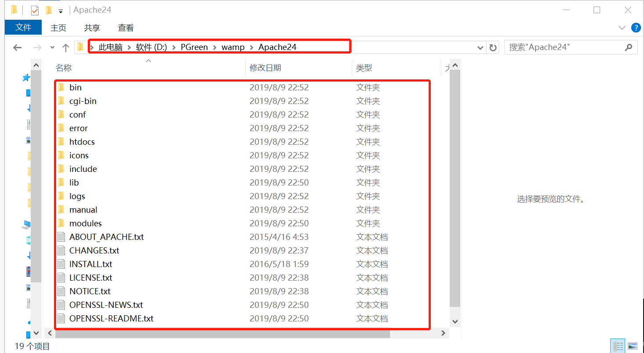This screenshot has width=644, height=353.
Task: Select OPENSSL-README.txt document icon
Action: pyautogui.click(x=61, y=318)
